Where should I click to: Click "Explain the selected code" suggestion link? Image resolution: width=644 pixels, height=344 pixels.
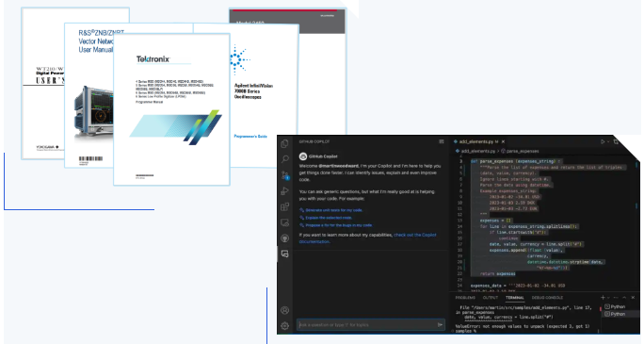point(329,218)
